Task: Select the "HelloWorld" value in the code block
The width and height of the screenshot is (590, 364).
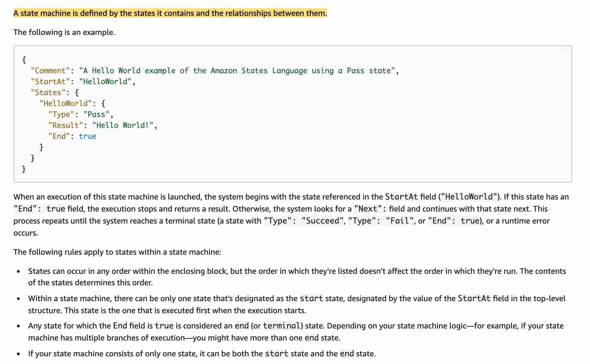Action: [x=105, y=81]
